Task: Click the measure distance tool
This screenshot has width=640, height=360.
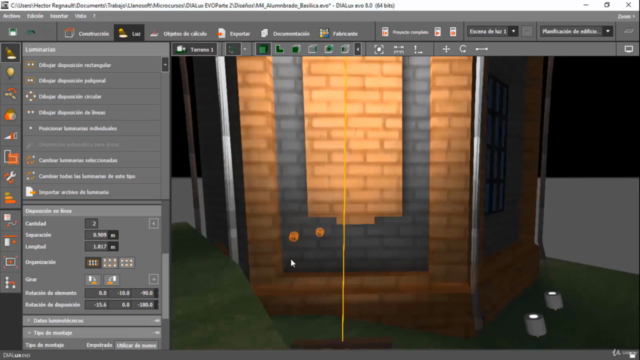Action: [x=482, y=49]
